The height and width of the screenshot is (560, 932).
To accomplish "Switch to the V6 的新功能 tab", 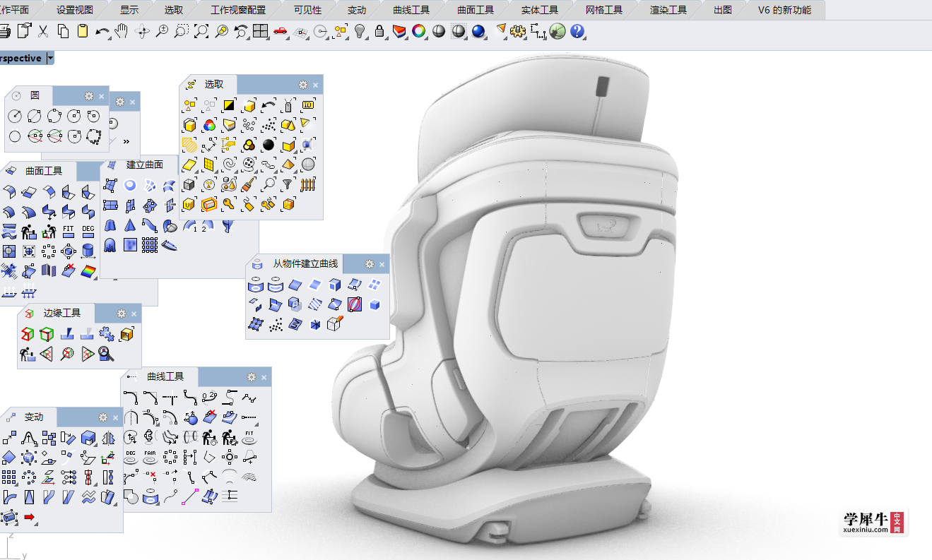I will pyautogui.click(x=784, y=10).
